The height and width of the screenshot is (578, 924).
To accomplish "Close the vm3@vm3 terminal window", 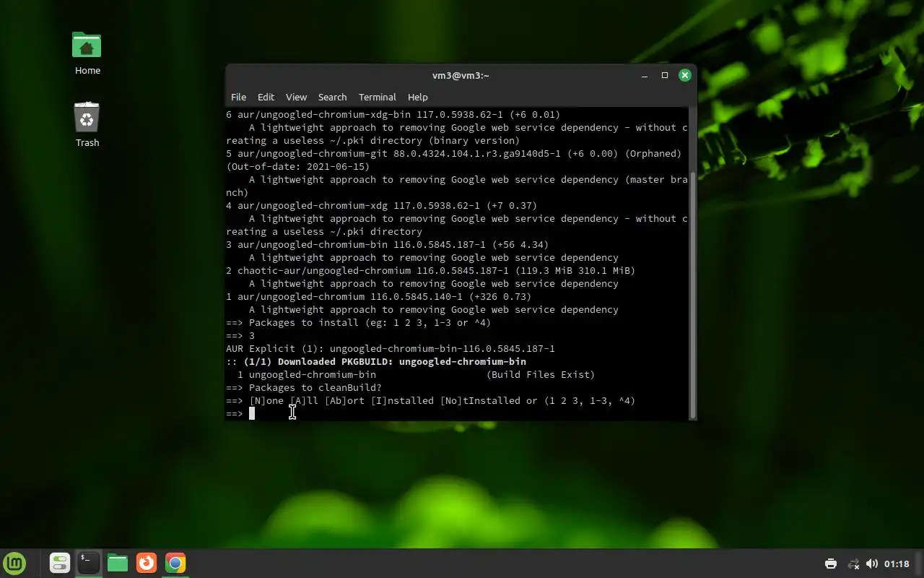I will [684, 75].
